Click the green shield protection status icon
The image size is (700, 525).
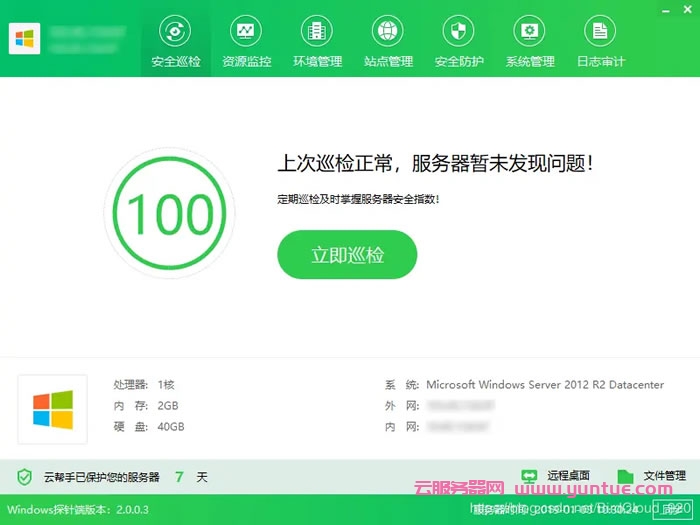point(25,476)
